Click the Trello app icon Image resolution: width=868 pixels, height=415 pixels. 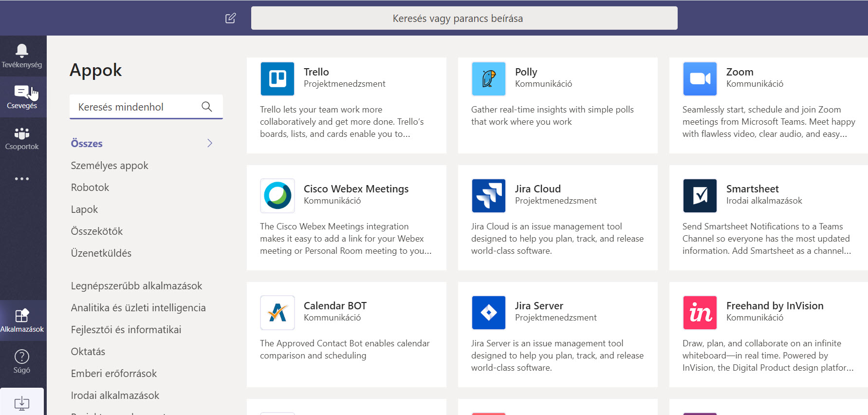(277, 79)
